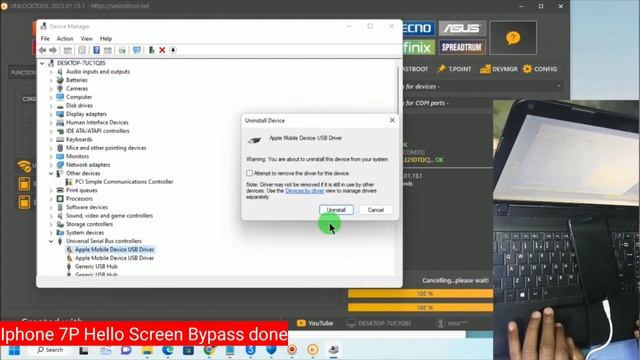This screenshot has height=360, width=640.
Task: Open the 'Devices by driver' link
Action: coord(304,191)
